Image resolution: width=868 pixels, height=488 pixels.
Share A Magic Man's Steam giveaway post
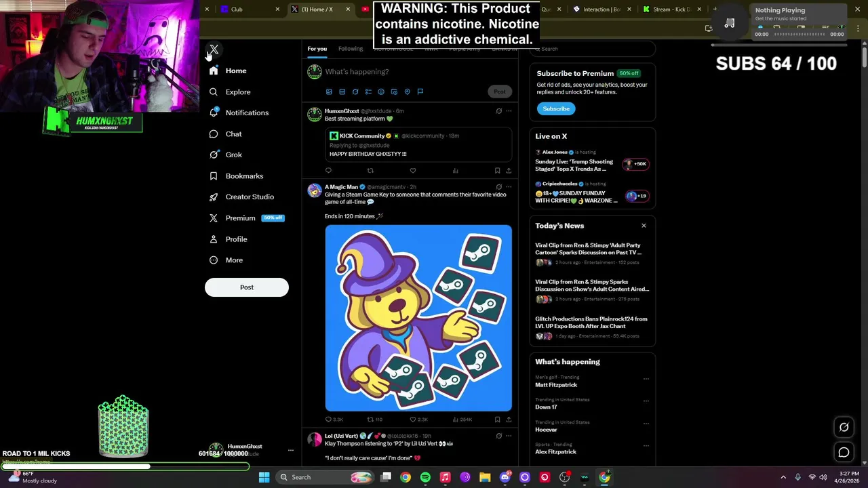509,420
